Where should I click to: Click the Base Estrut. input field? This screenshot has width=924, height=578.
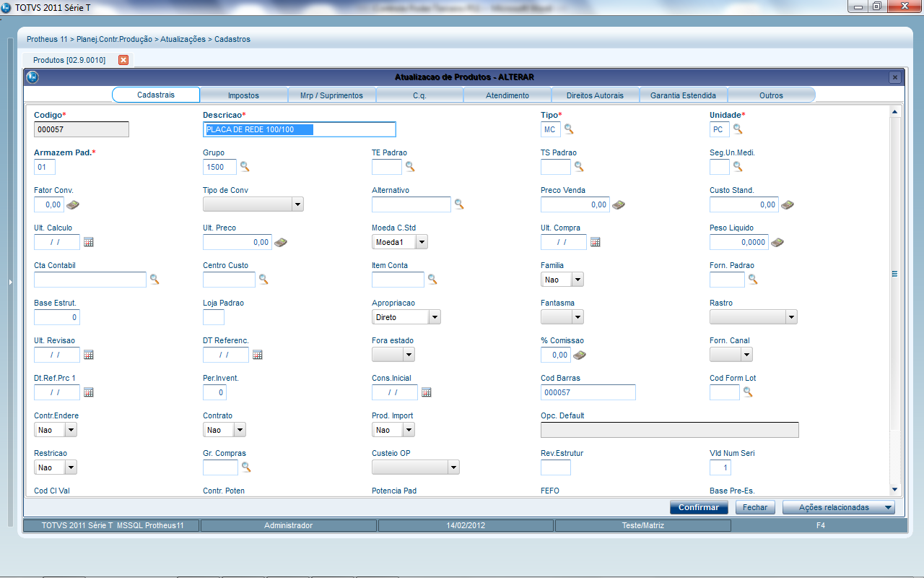[x=57, y=317]
